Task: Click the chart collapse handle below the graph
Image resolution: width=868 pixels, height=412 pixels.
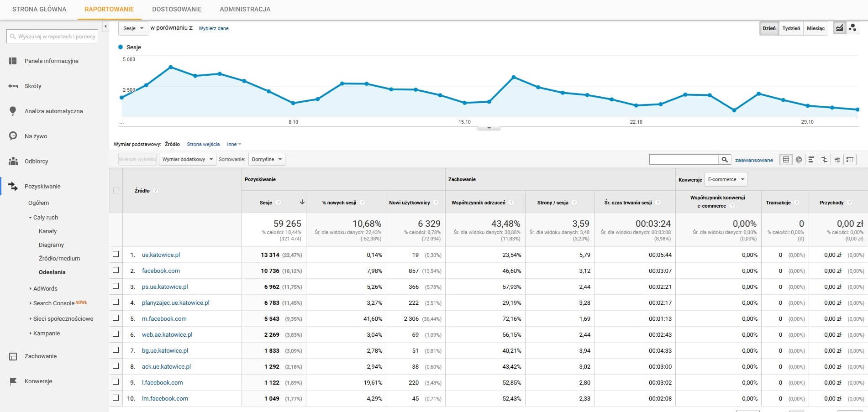Action: coord(489,128)
